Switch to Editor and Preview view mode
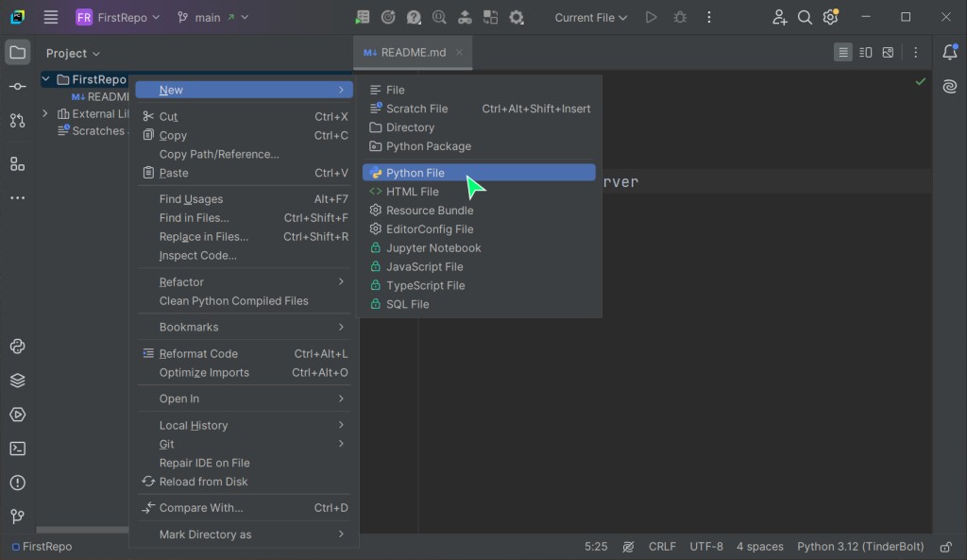This screenshot has width=967, height=560. tap(865, 53)
